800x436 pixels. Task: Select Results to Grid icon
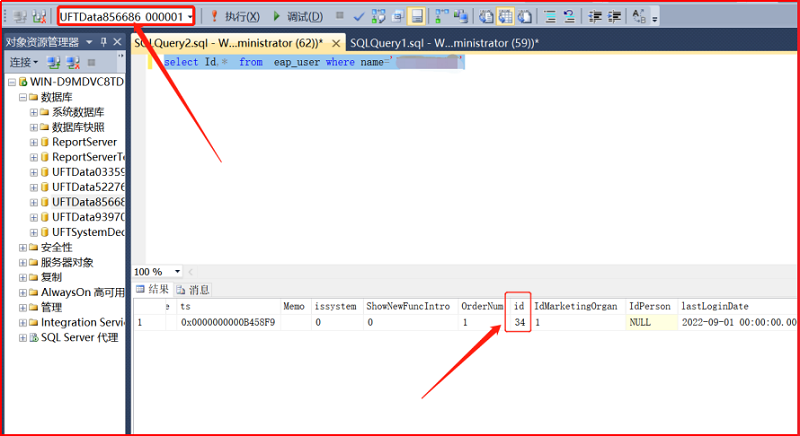505,17
